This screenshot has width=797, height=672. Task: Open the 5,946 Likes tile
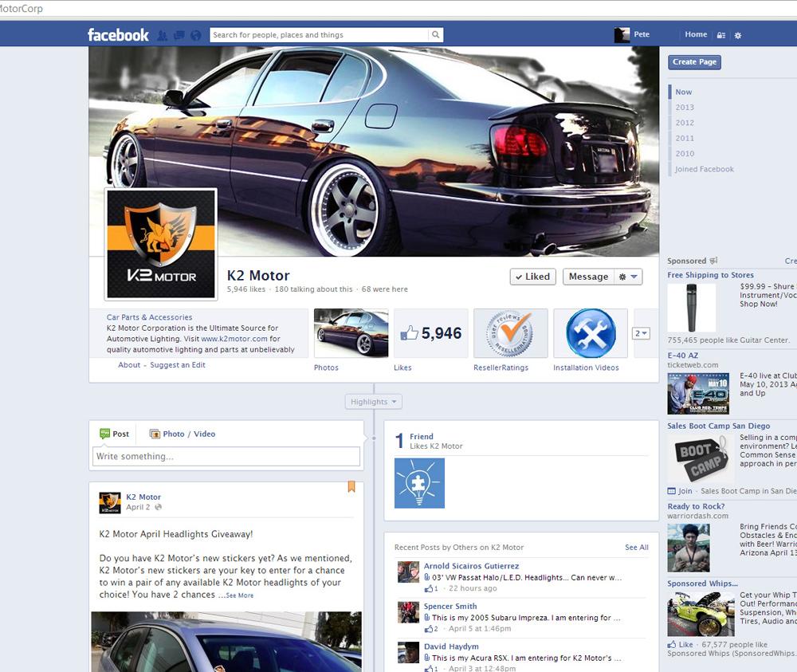431,333
